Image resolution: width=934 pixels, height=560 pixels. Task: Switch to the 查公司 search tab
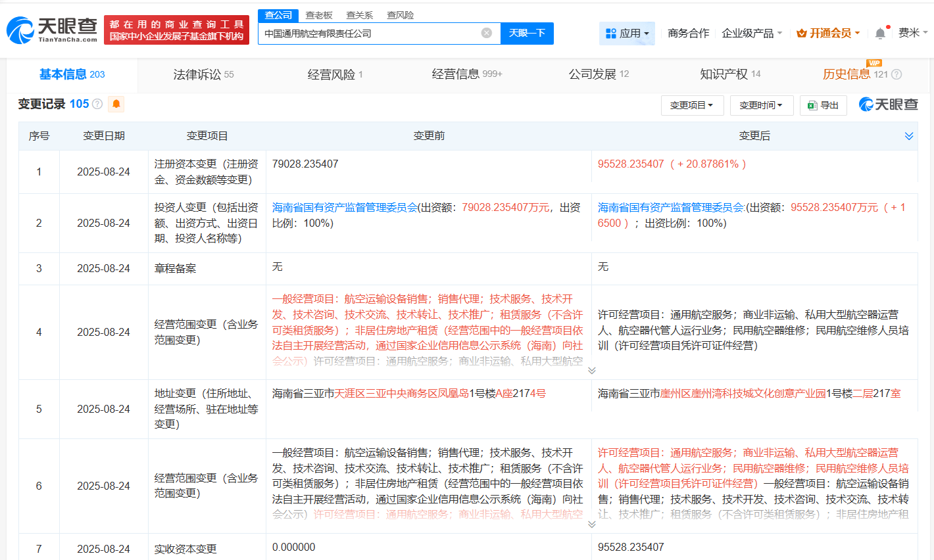coord(278,15)
